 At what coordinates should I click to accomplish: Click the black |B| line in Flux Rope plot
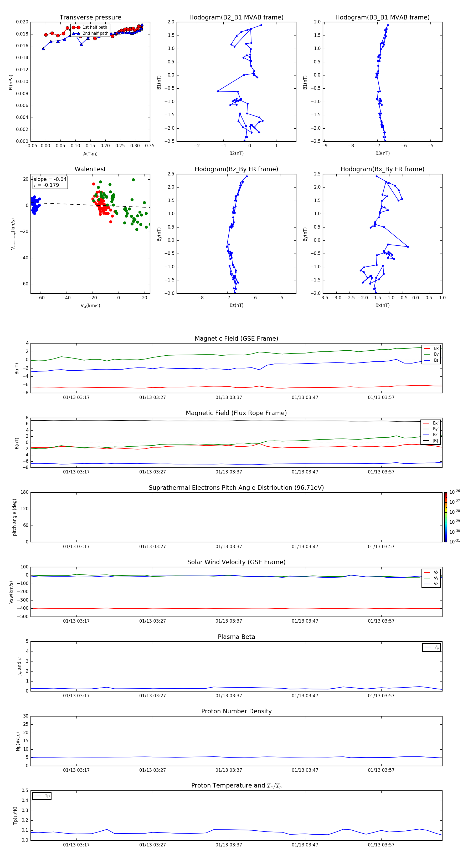(x=236, y=421)
